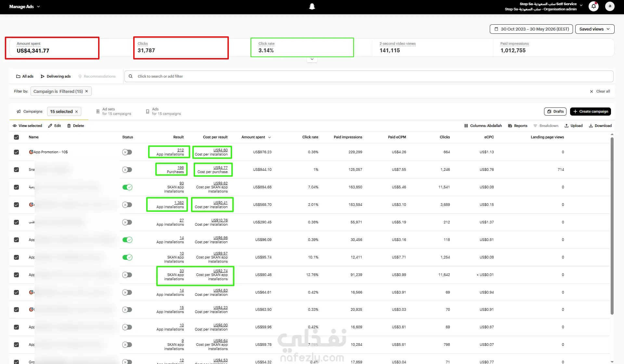The image size is (624, 364).
Task: Click the trash Delete icon
Action: 69,126
